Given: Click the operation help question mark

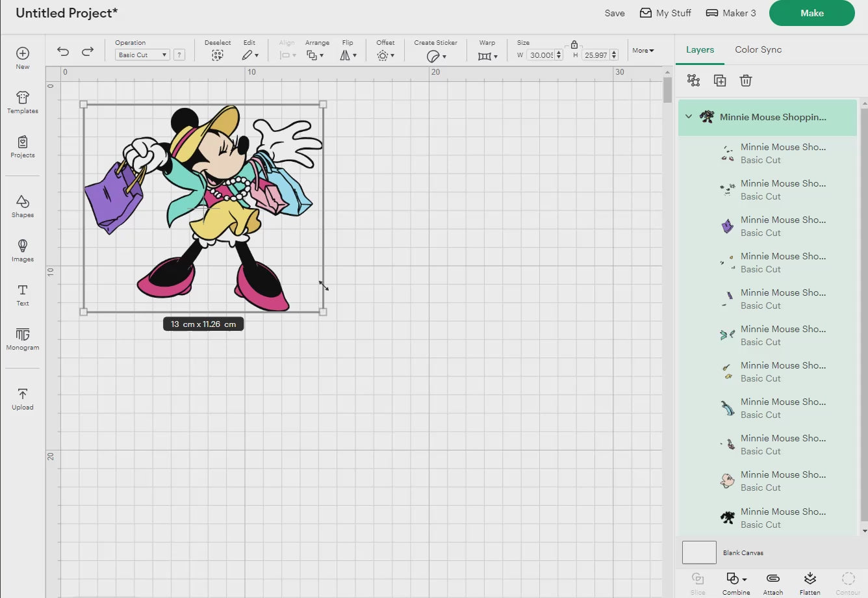Looking at the screenshot, I should tap(179, 55).
